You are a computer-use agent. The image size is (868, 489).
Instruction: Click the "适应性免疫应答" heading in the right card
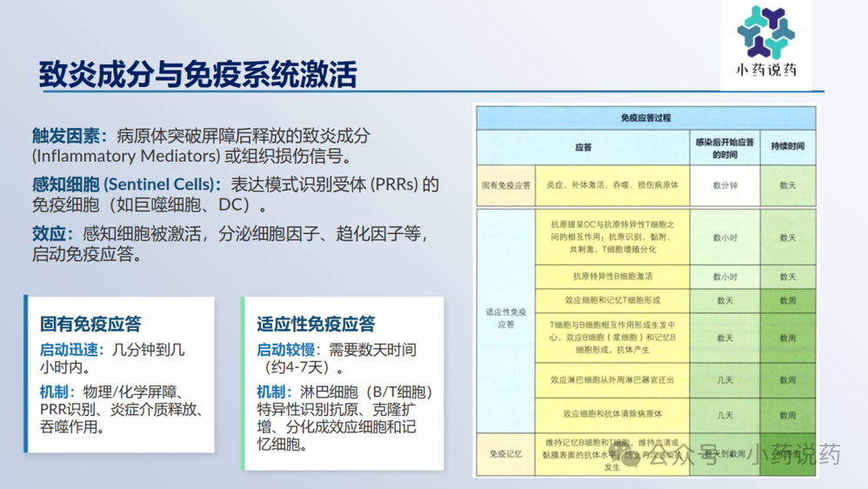pyautogui.click(x=316, y=324)
